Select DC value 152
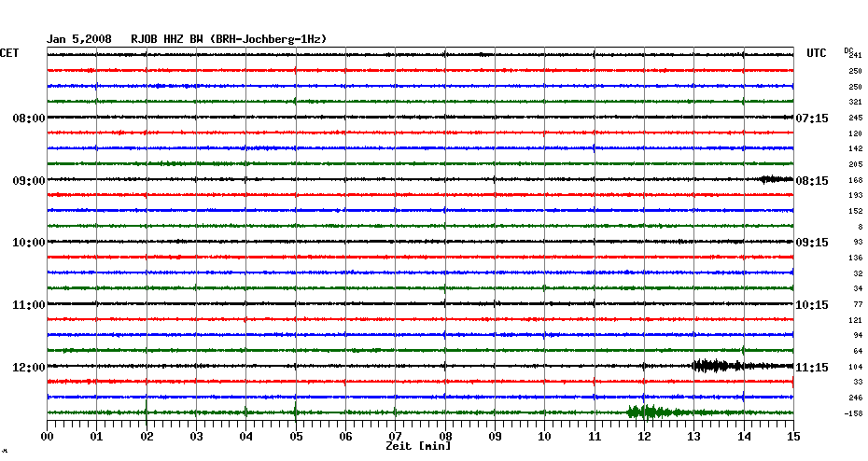The image size is (868, 461). click(x=855, y=212)
